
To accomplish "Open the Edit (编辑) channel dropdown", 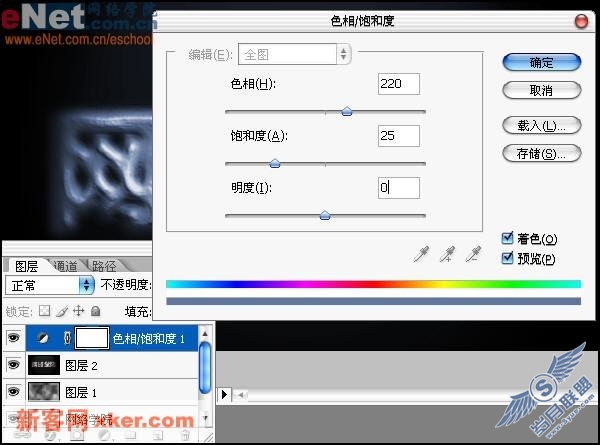I will pos(294,54).
